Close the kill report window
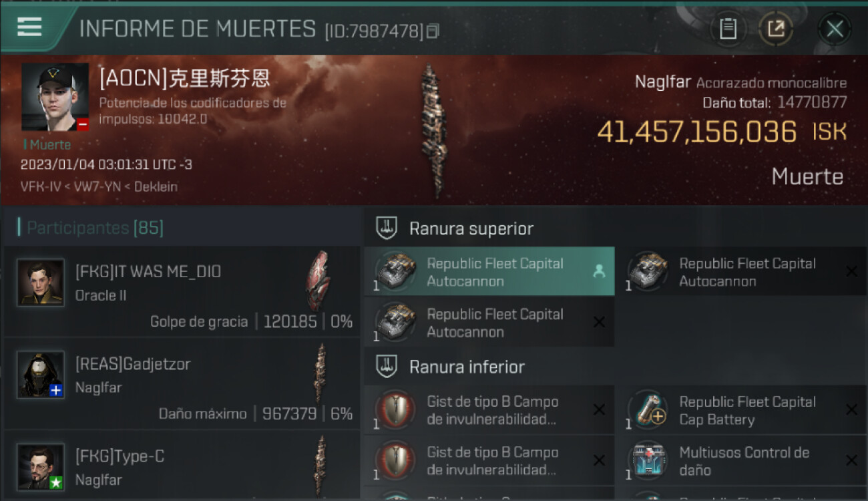The height and width of the screenshot is (501, 868). (835, 29)
